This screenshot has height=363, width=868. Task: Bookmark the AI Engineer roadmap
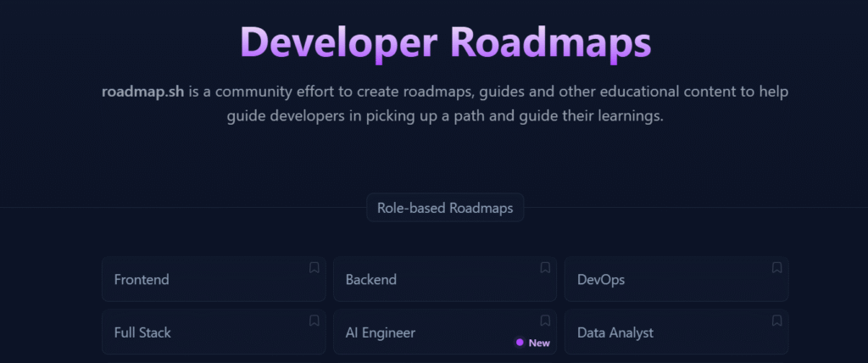click(545, 321)
